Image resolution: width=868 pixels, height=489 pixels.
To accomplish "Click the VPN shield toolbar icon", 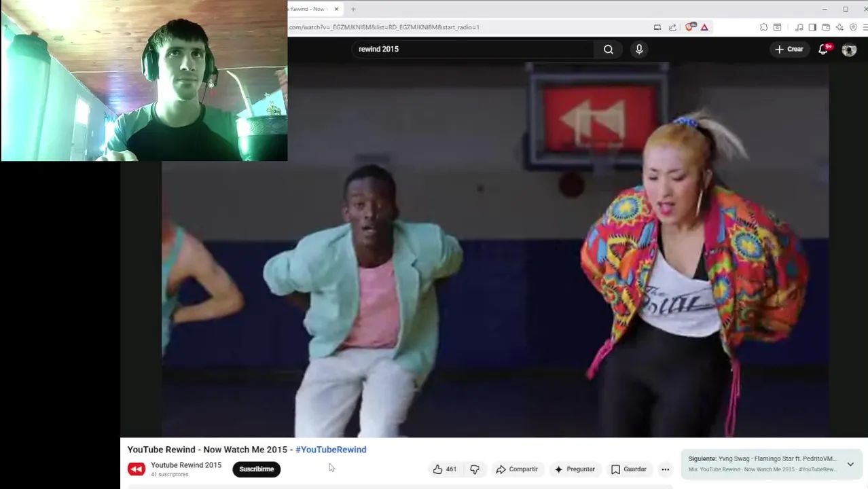I will coord(853,27).
